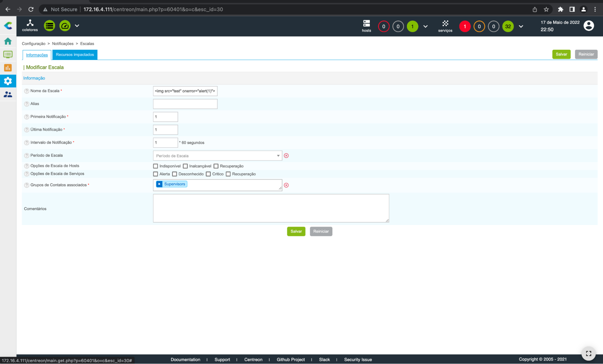Open the Reporting chart sidebar icon
The width and height of the screenshot is (603, 364).
pyautogui.click(x=8, y=68)
